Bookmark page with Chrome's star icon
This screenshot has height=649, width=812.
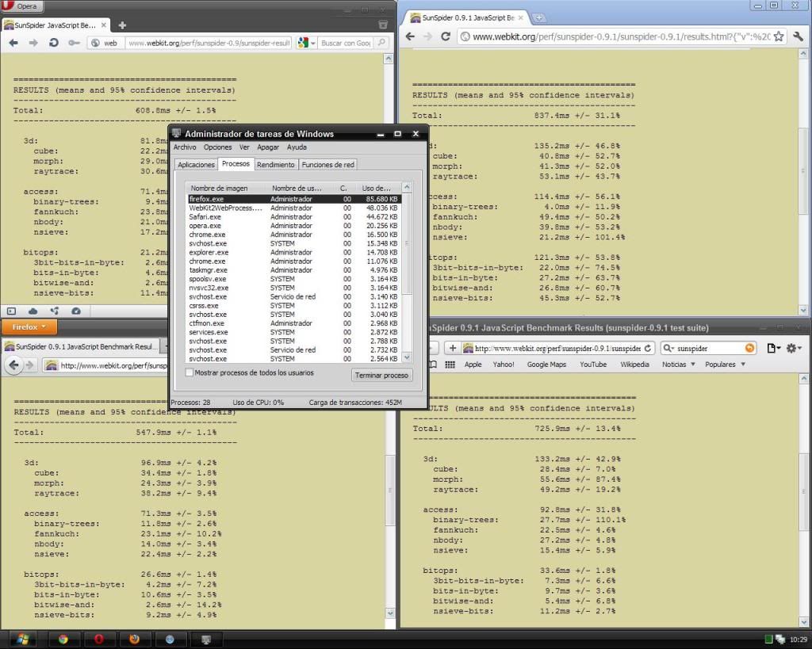click(x=779, y=36)
